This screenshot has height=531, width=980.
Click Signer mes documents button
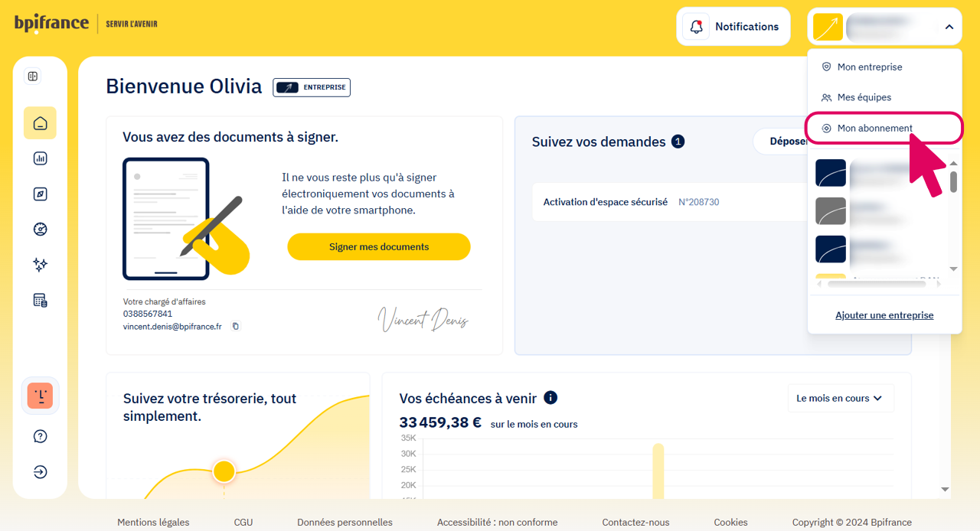point(379,246)
